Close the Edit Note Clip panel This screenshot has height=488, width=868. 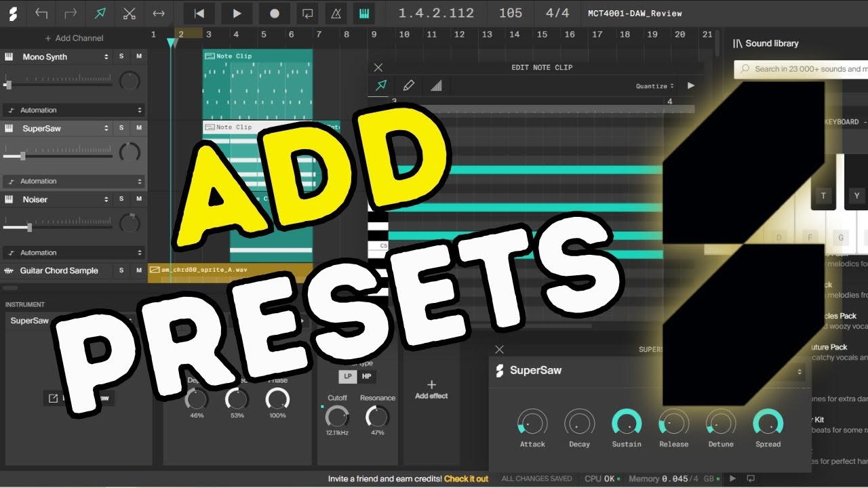pyautogui.click(x=378, y=67)
